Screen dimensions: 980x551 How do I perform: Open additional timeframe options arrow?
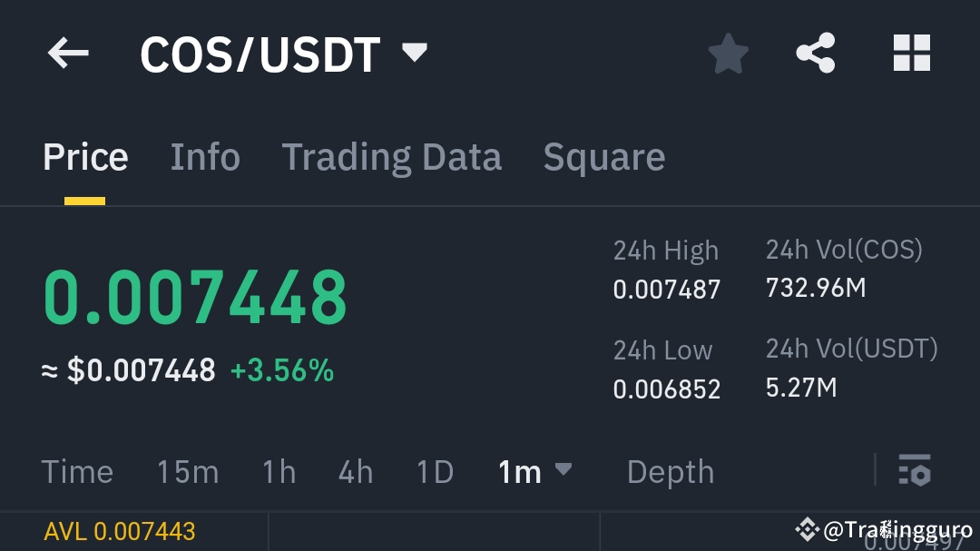coord(563,471)
